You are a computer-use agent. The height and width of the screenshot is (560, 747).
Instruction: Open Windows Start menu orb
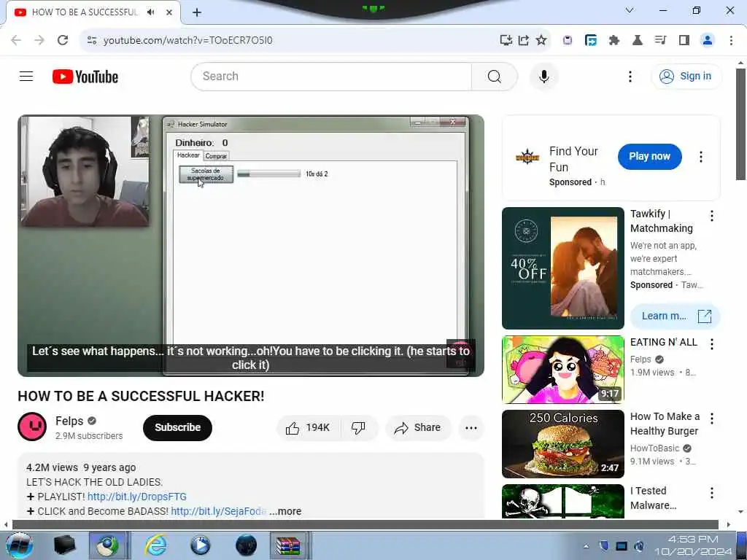coord(20,545)
